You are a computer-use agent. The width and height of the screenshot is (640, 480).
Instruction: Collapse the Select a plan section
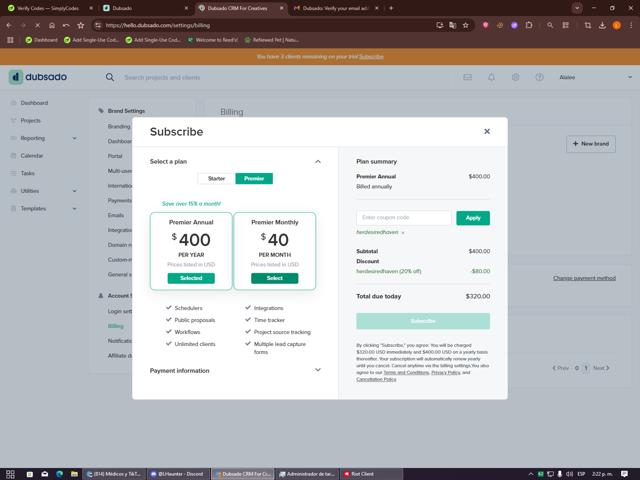[x=318, y=162]
